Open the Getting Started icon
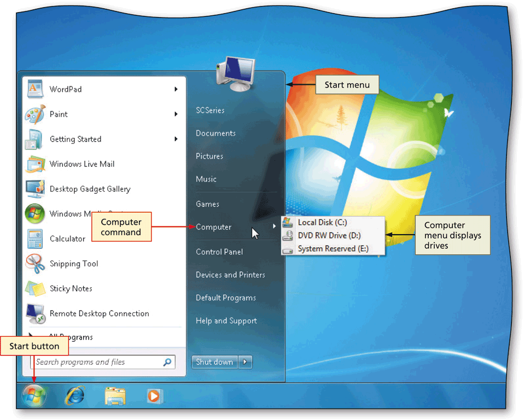 34,139
